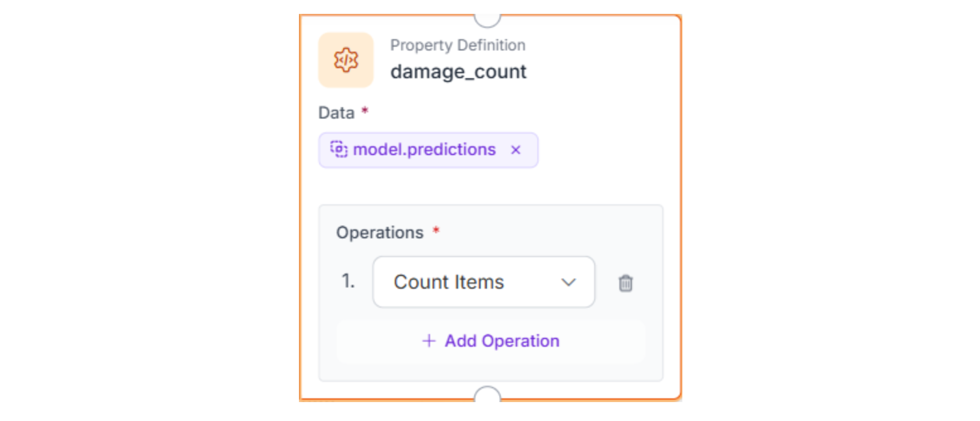Click the plus icon beside Add Operation

[429, 341]
